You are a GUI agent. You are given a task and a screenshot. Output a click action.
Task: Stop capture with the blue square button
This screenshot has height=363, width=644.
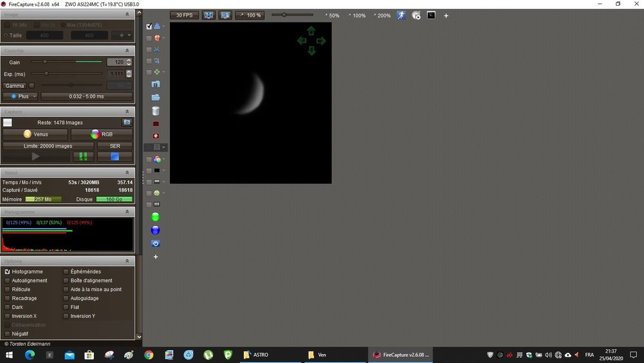pyautogui.click(x=115, y=156)
